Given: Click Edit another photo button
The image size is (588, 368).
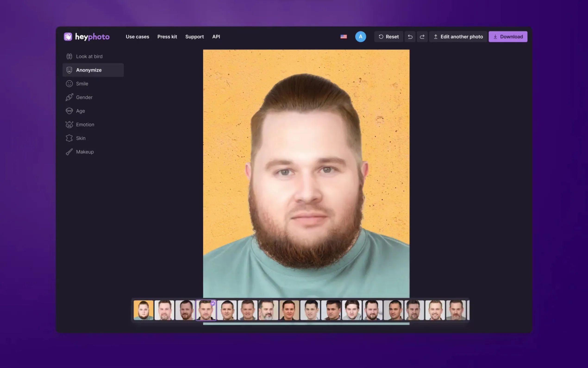Looking at the screenshot, I should [x=458, y=37].
